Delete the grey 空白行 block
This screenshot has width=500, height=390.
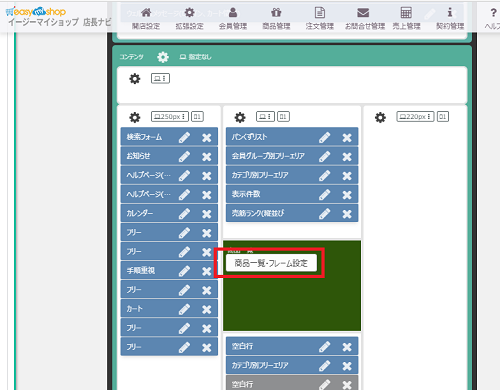tap(347, 385)
